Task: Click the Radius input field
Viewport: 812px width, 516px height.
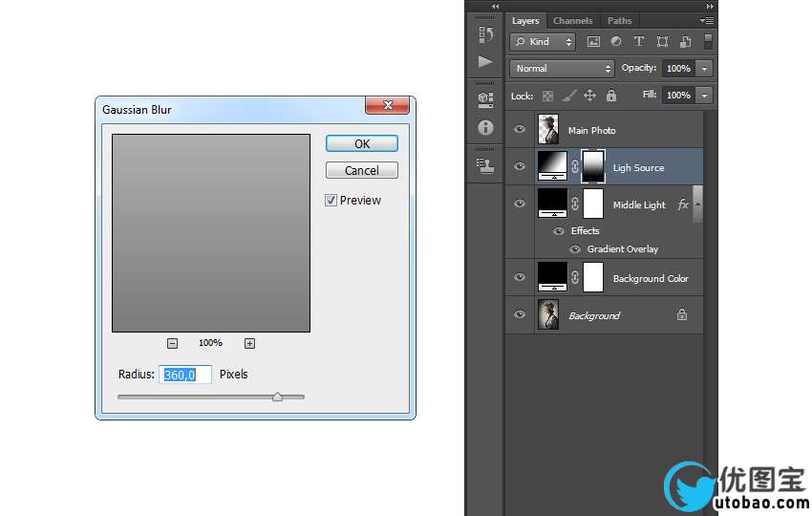Action: click(x=185, y=375)
